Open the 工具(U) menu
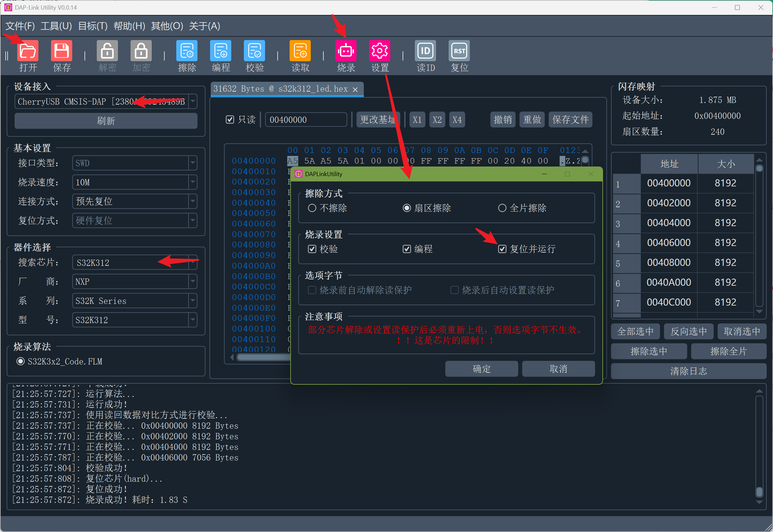This screenshot has width=773, height=532. coord(56,26)
